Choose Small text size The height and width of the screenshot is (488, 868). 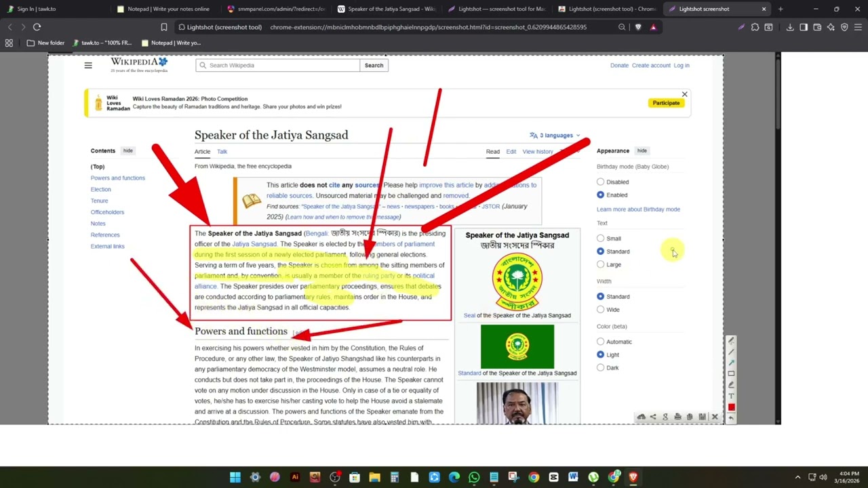coord(600,238)
